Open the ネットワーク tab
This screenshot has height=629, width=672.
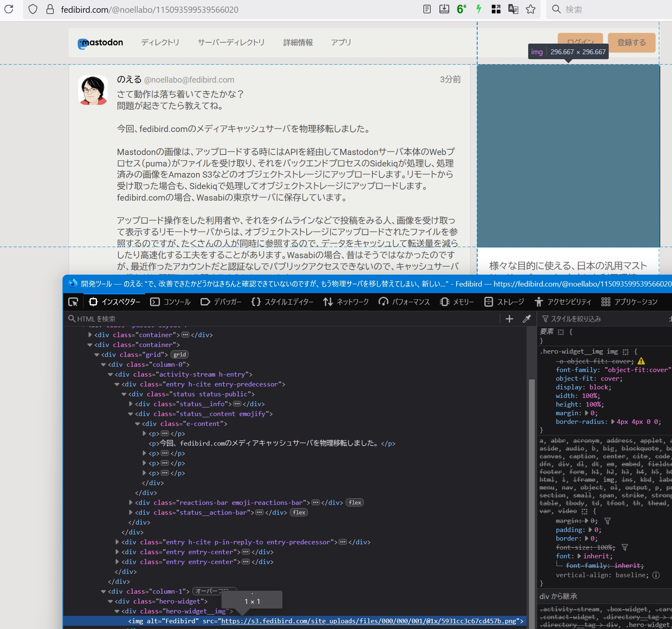tap(346, 302)
